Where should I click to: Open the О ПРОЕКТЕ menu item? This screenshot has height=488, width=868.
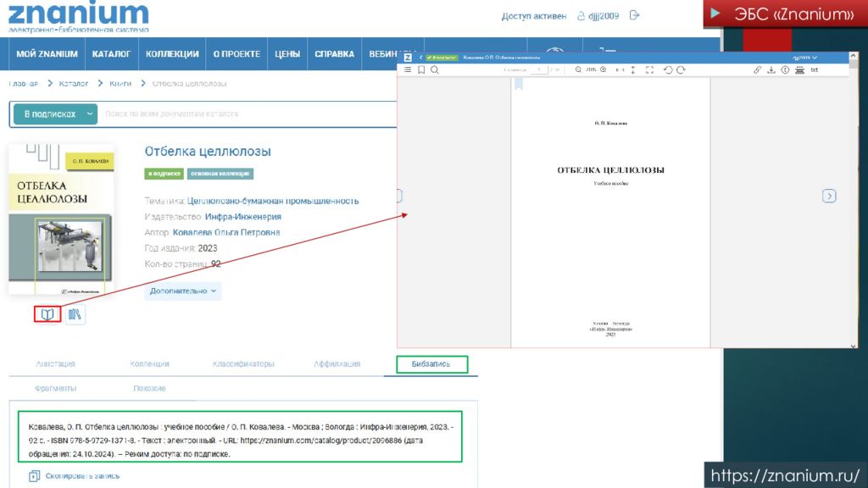click(x=236, y=53)
